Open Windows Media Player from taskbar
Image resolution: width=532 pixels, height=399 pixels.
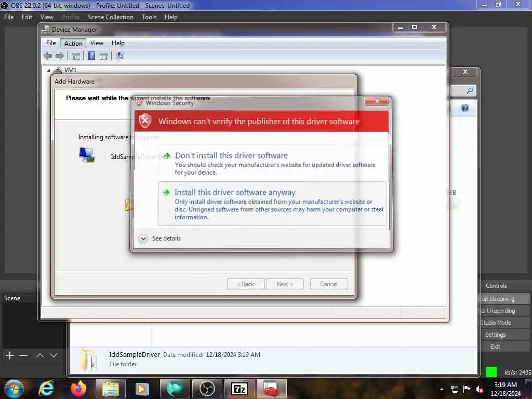pyautogui.click(x=142, y=389)
